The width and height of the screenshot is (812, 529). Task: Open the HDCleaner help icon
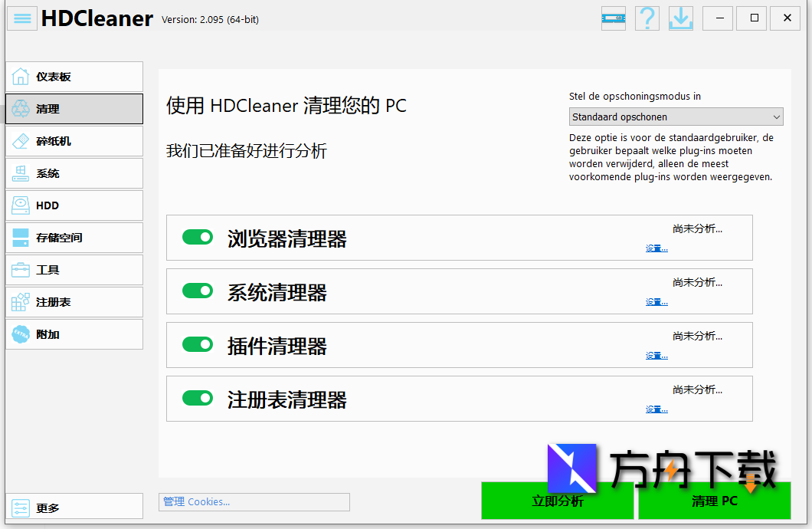tap(647, 18)
